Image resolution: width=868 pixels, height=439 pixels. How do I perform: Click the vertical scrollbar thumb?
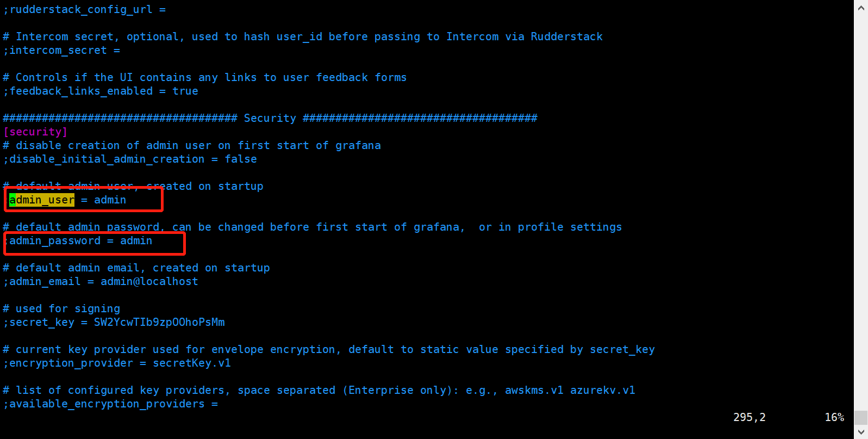pos(861,417)
